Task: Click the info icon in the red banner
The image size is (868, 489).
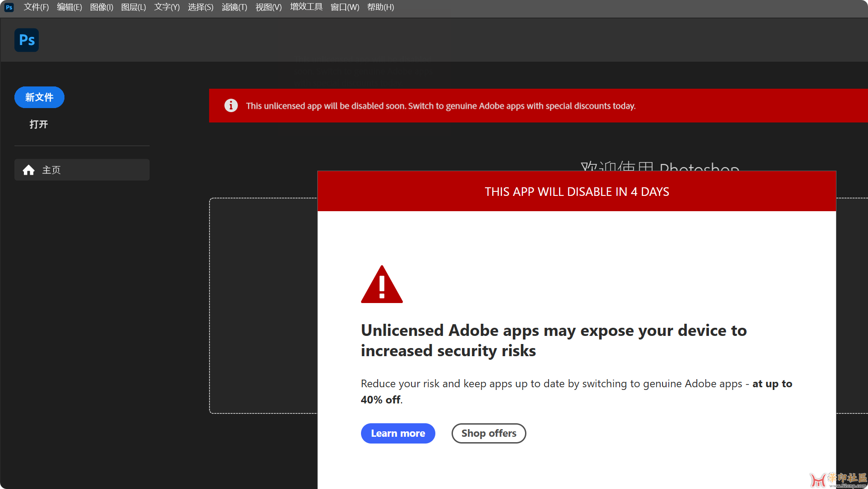Action: tap(231, 105)
